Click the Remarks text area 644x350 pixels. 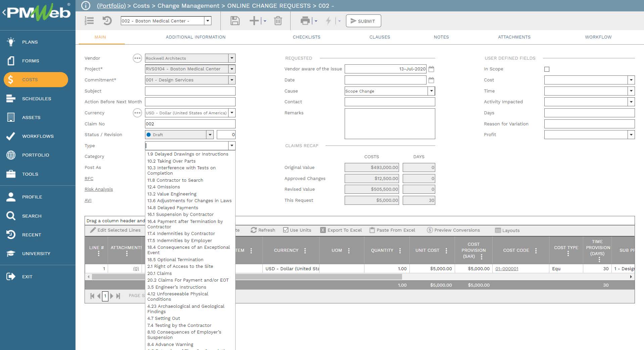(390, 124)
